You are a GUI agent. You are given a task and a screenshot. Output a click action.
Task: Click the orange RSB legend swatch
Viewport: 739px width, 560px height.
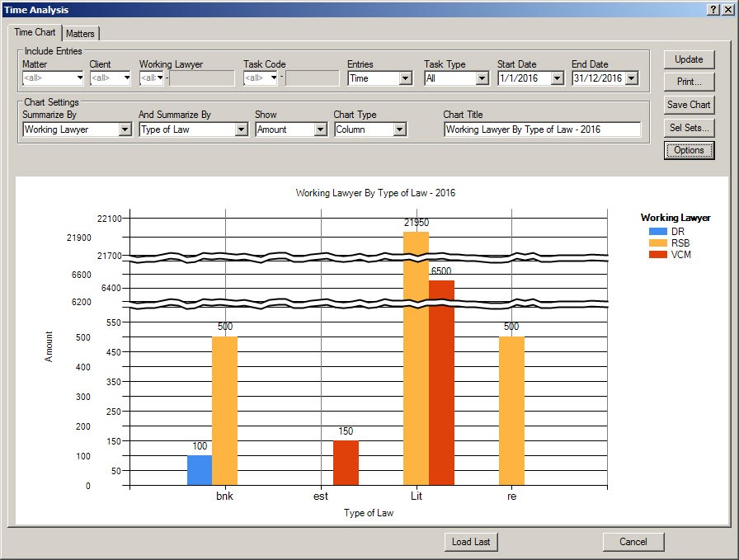pyautogui.click(x=658, y=242)
